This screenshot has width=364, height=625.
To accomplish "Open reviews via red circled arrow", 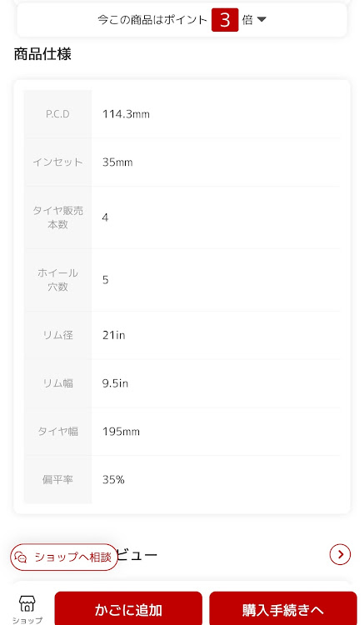I will (x=340, y=554).
